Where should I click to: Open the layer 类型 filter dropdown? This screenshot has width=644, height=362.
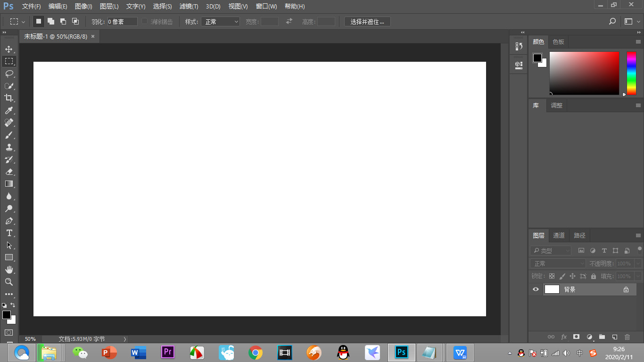551,251
